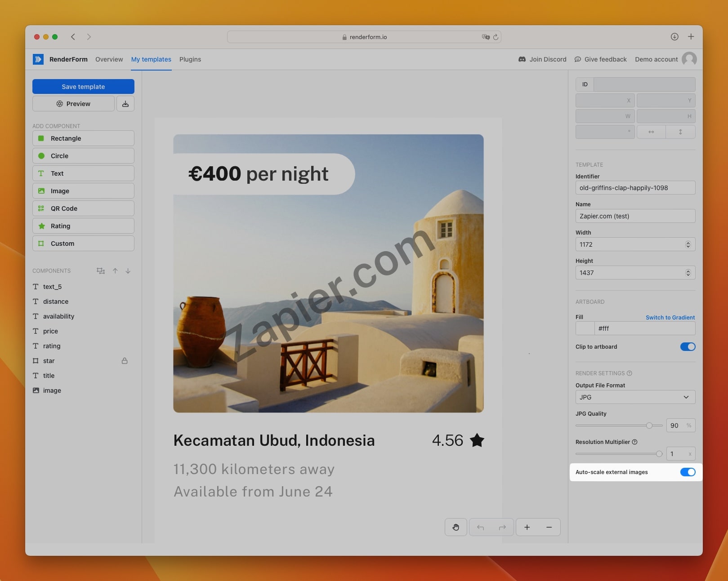728x581 pixels.
Task: Add a Rating component
Action: pos(83,226)
